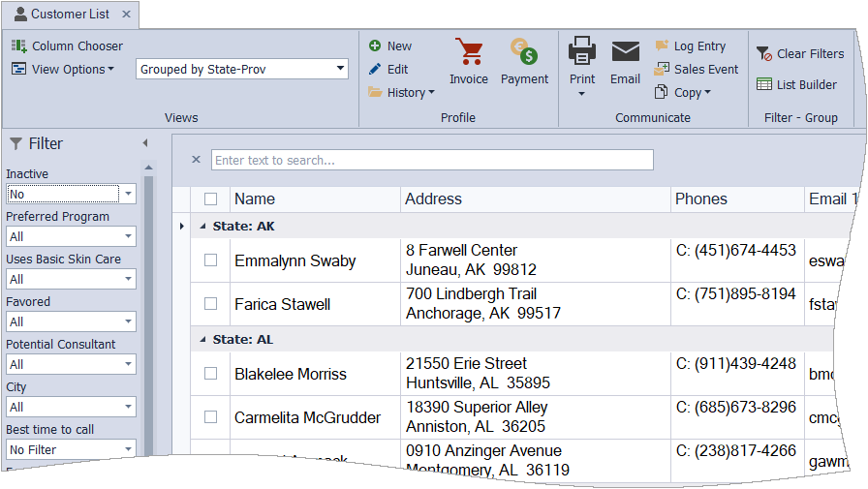Open the Payment coins icon
The image size is (868, 489).
point(524,53)
